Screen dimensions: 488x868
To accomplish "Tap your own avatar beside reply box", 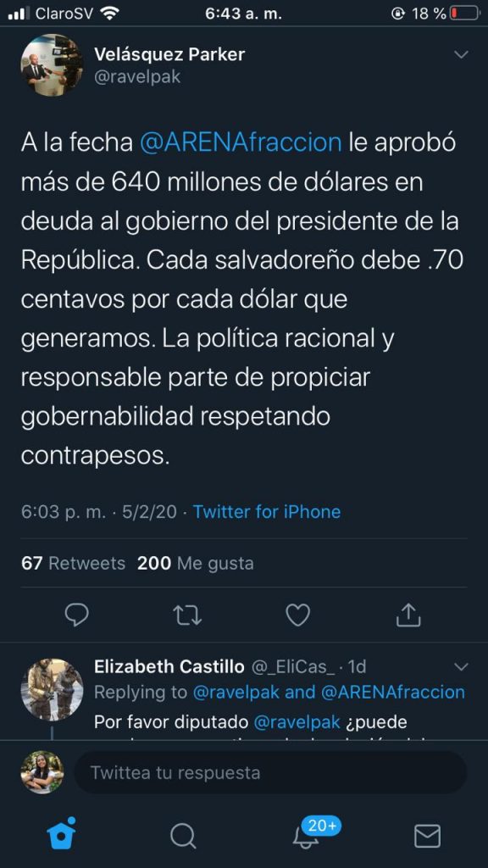I will tap(42, 772).
